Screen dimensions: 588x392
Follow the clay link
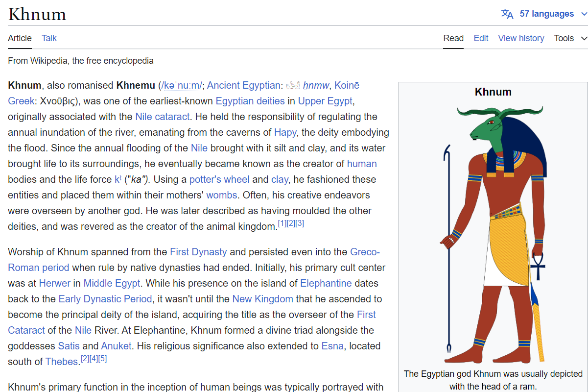coord(280,179)
